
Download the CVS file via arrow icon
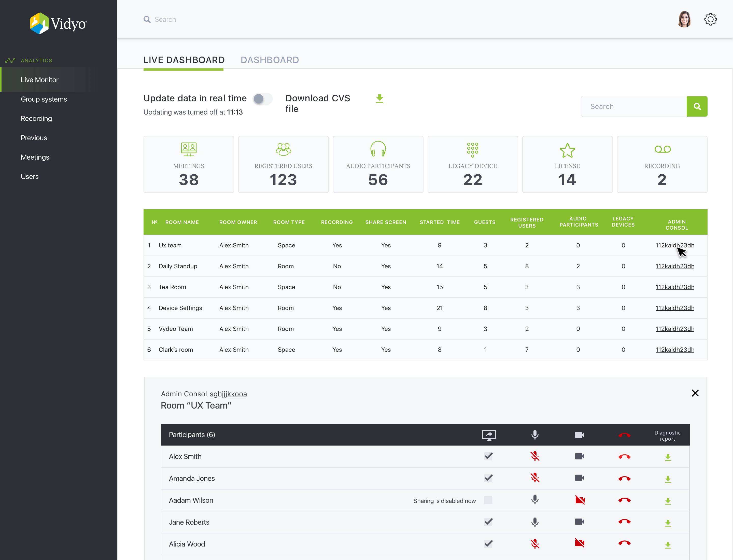pos(380,98)
